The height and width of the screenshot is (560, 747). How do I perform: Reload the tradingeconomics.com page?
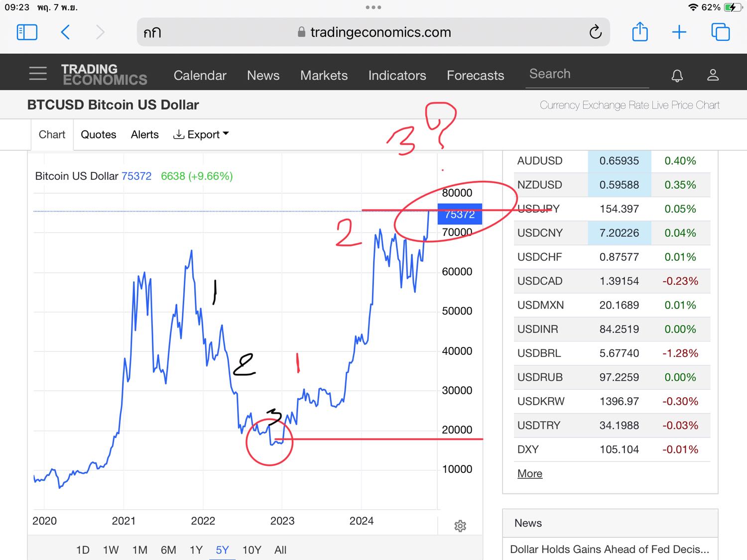click(595, 32)
